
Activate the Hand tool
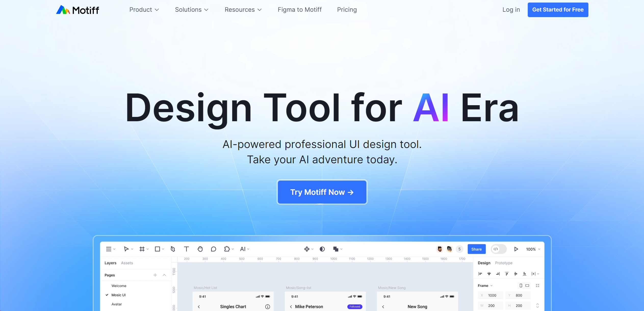point(200,249)
